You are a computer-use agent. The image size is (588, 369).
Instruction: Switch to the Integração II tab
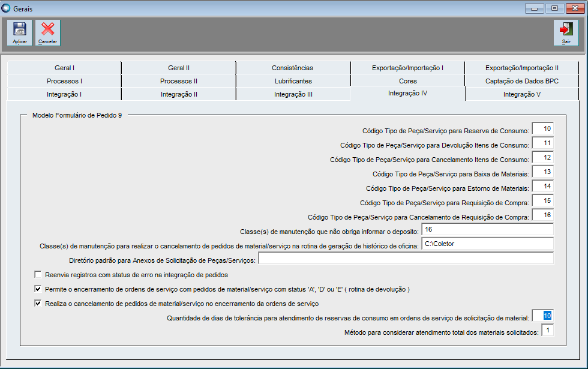click(179, 94)
